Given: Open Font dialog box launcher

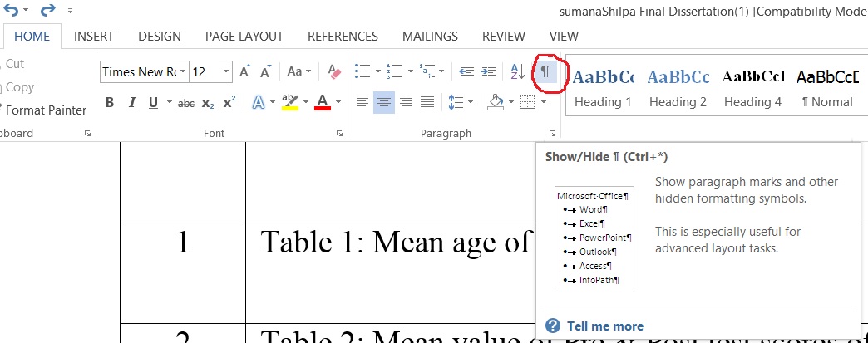Looking at the screenshot, I should pos(339,134).
